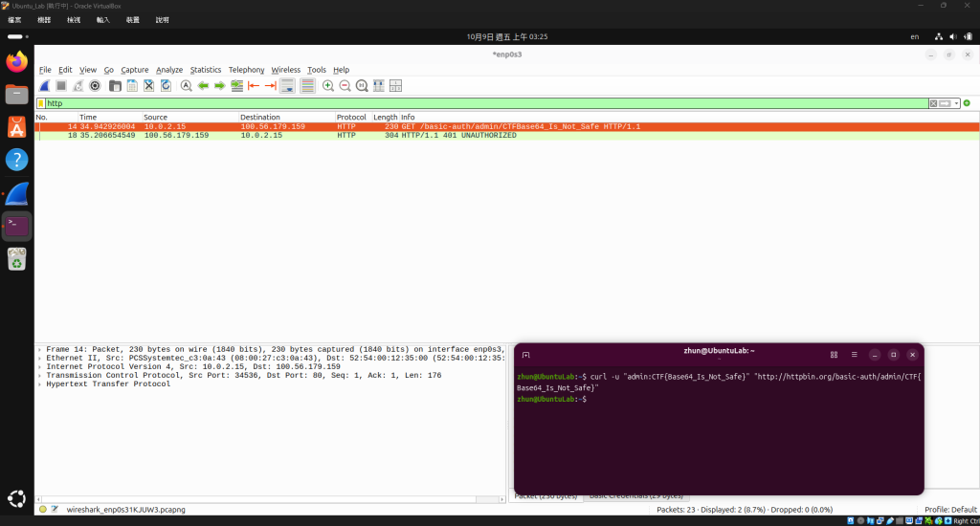Open the Statistics menu

click(x=206, y=70)
